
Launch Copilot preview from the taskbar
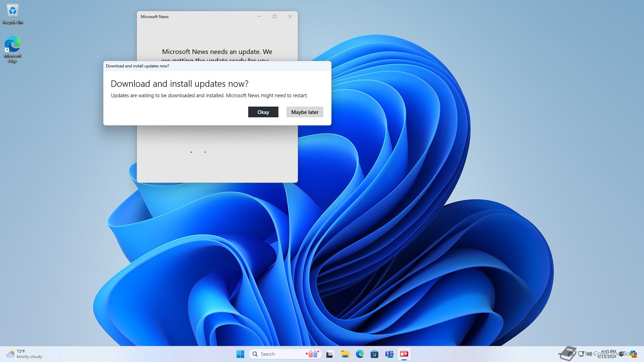pyautogui.click(x=633, y=354)
